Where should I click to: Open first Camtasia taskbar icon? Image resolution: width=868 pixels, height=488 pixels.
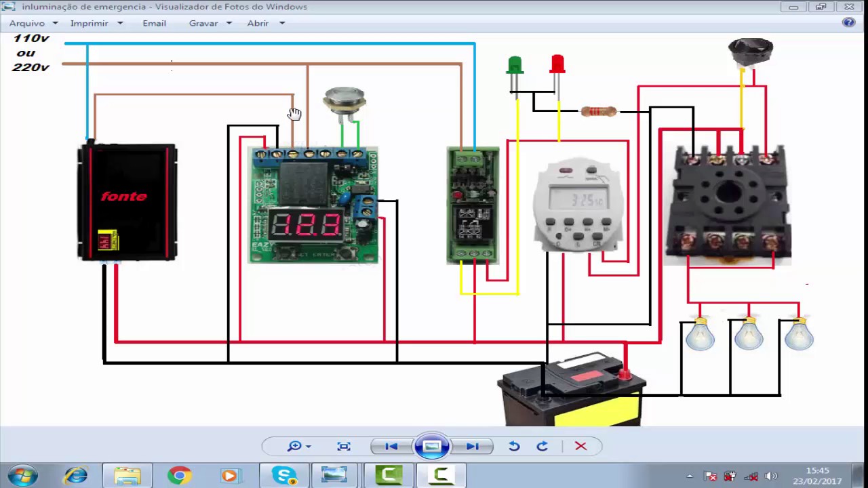pyautogui.click(x=389, y=476)
